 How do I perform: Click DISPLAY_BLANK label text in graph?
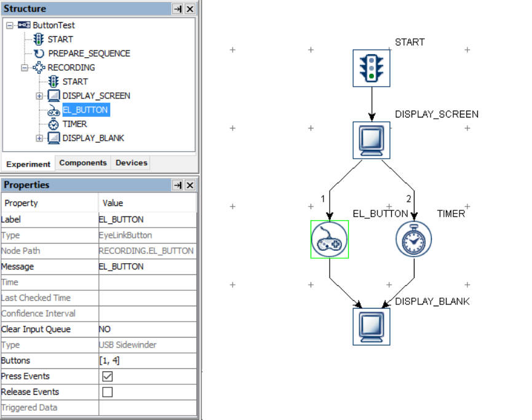(432, 301)
